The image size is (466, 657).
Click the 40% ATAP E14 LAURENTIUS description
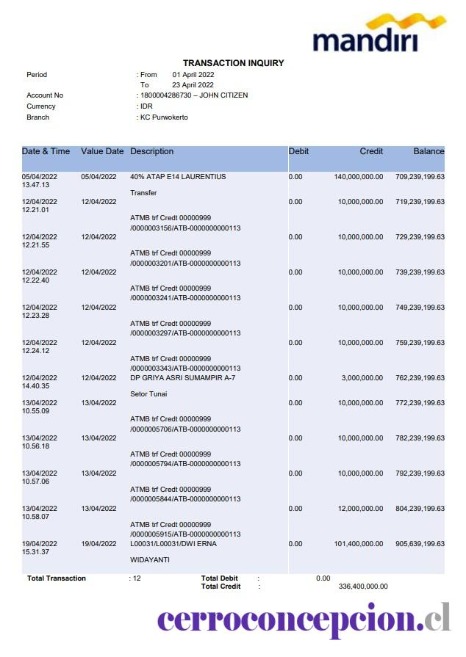178,177
